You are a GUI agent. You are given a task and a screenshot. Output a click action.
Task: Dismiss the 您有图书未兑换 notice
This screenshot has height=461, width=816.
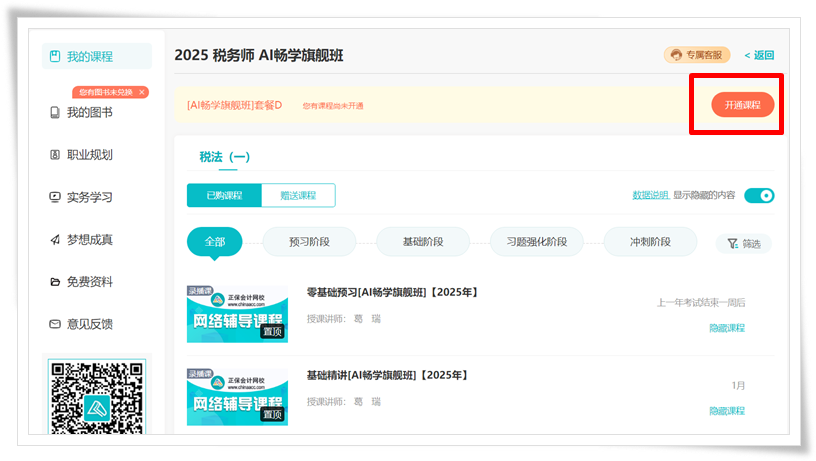pyautogui.click(x=142, y=92)
